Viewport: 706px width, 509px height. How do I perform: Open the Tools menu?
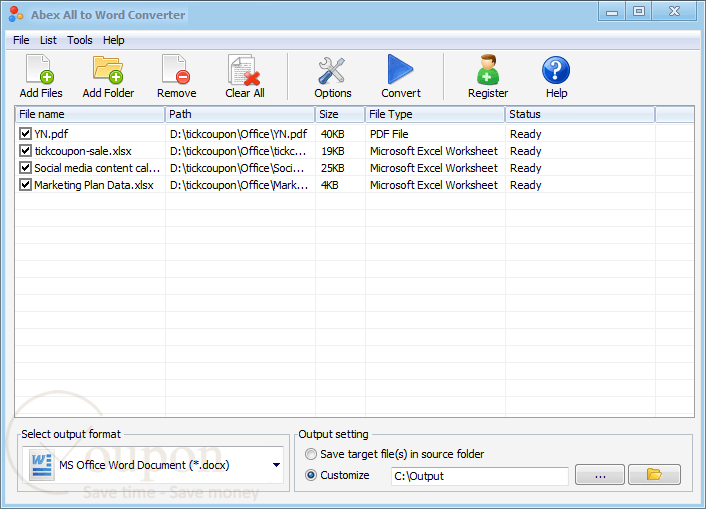tap(80, 40)
